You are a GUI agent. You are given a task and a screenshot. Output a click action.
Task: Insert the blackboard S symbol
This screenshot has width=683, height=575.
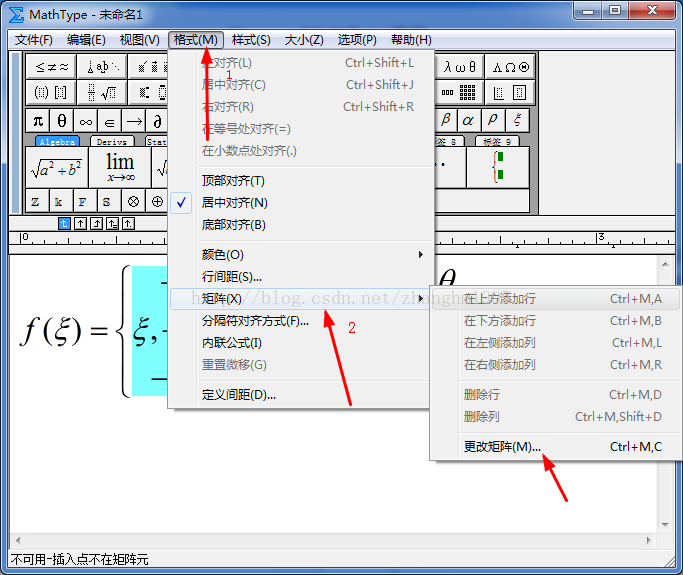pyautogui.click(x=109, y=201)
